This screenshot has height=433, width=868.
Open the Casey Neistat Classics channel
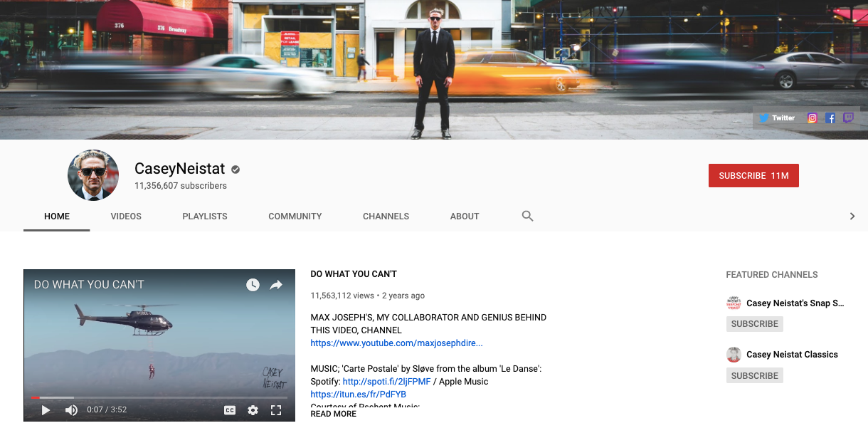[792, 355]
